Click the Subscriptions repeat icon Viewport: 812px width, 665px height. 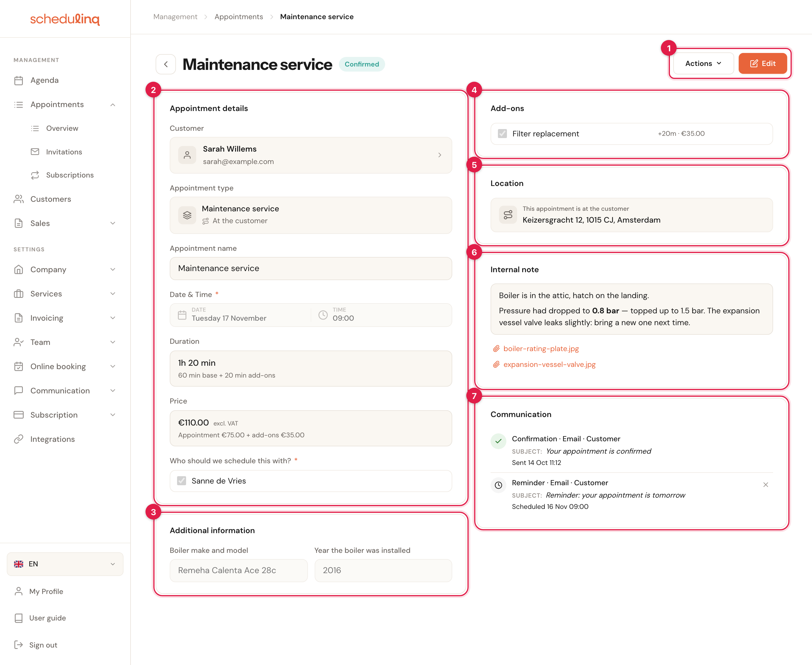[35, 175]
